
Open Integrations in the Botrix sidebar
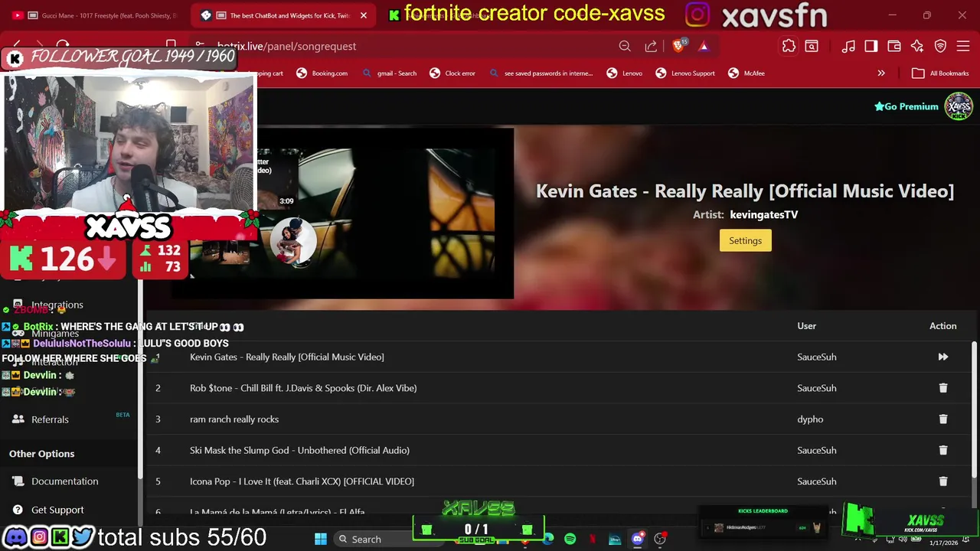(x=57, y=305)
